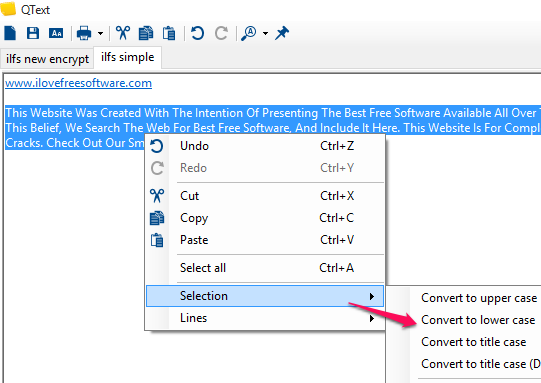Choose Convert to lower case
541x383 pixels.
478,320
